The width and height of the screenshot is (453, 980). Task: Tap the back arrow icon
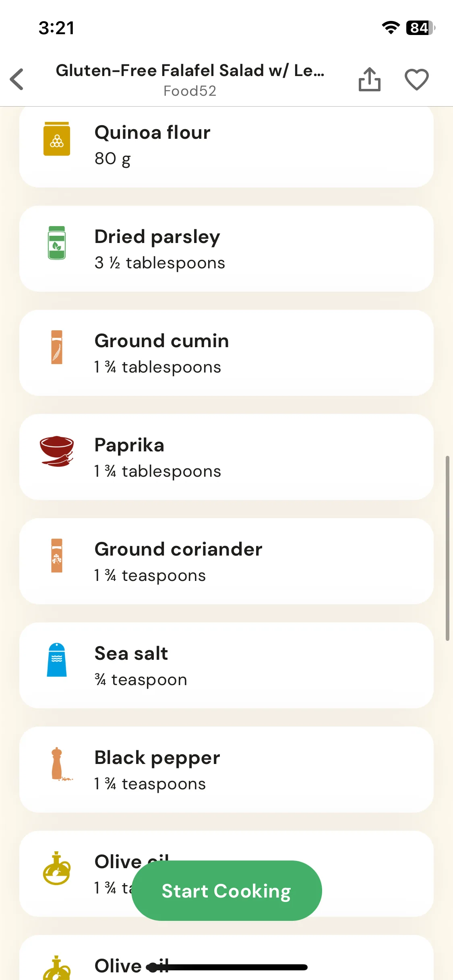point(17,79)
